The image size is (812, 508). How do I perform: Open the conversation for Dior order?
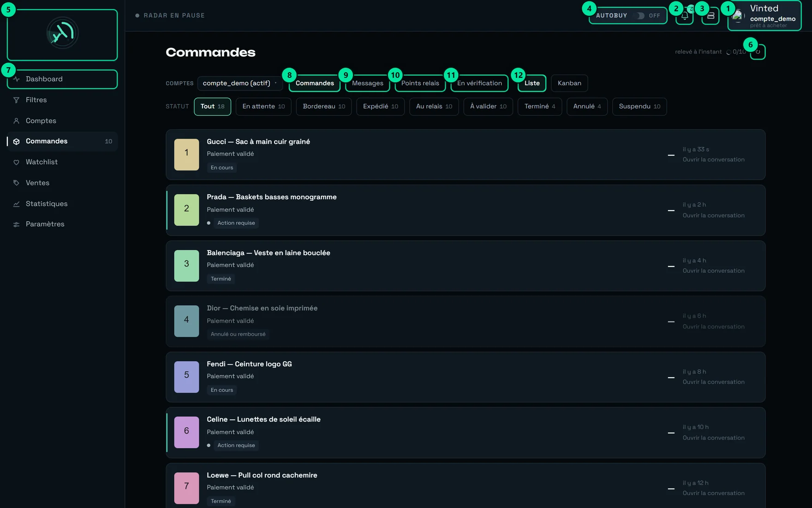tap(714, 327)
